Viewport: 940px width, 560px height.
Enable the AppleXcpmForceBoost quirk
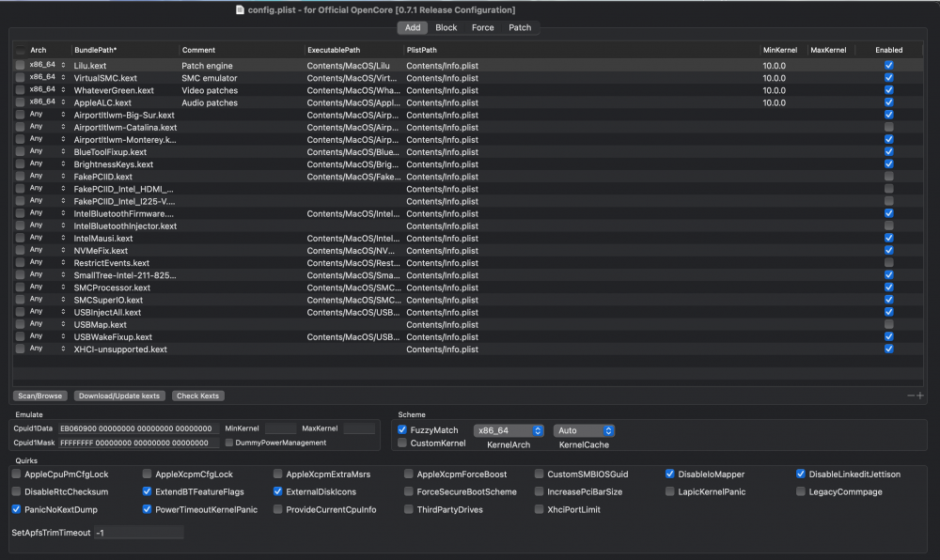pyautogui.click(x=408, y=474)
